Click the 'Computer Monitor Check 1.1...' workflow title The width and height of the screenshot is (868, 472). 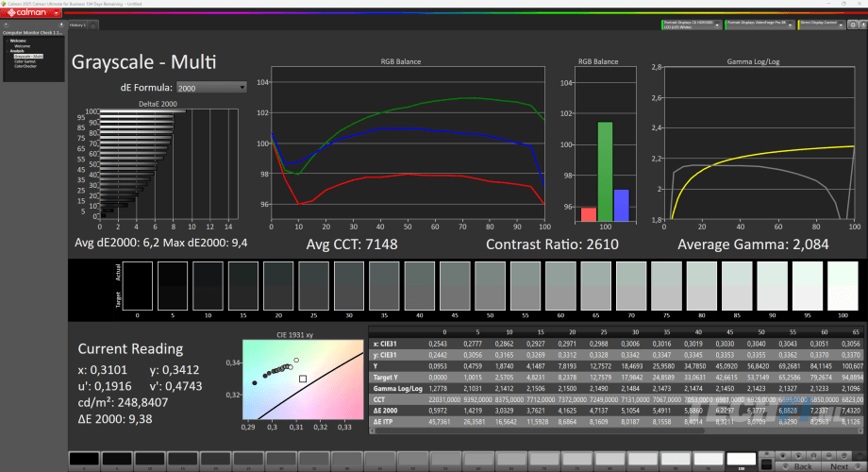(x=33, y=33)
